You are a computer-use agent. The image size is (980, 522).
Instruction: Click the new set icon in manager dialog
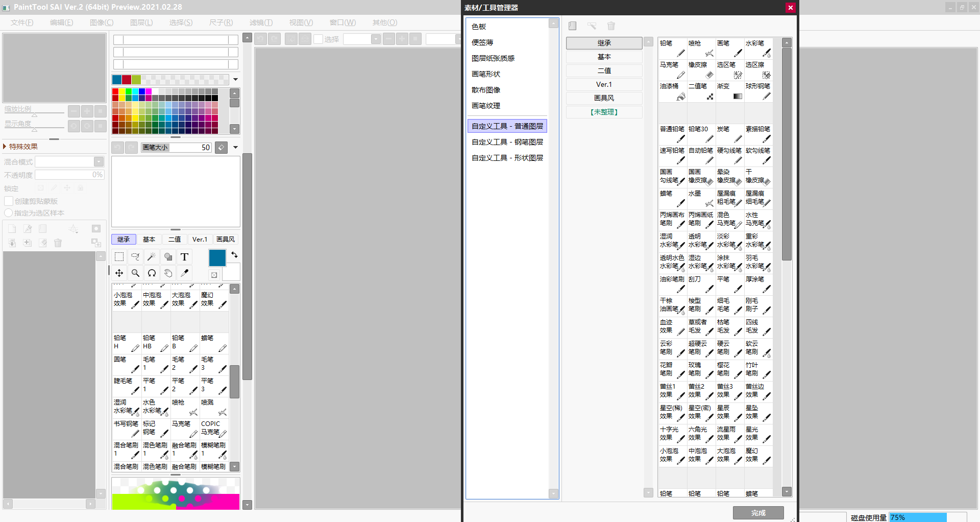click(x=573, y=26)
